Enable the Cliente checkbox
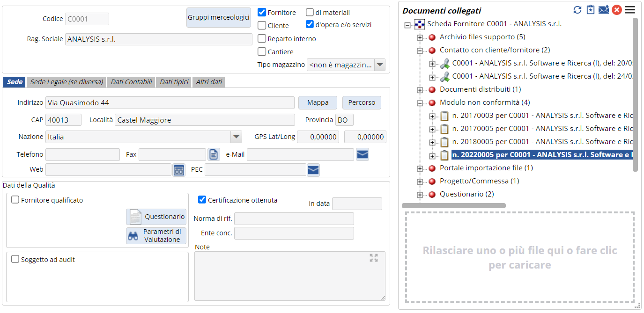This screenshot has height=313, width=644. point(262,26)
